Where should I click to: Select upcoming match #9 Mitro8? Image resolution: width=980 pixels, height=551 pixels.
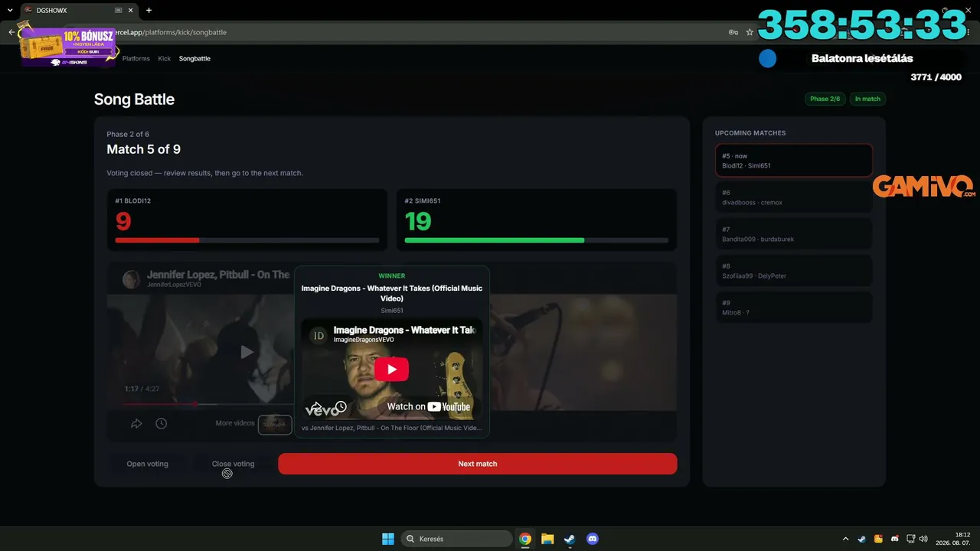click(794, 308)
